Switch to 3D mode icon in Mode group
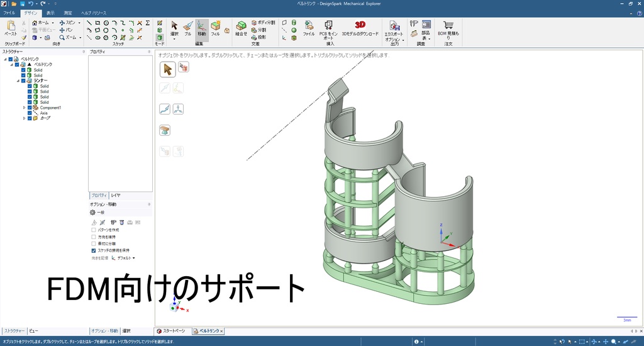The width and height of the screenshot is (644, 346). point(159,37)
